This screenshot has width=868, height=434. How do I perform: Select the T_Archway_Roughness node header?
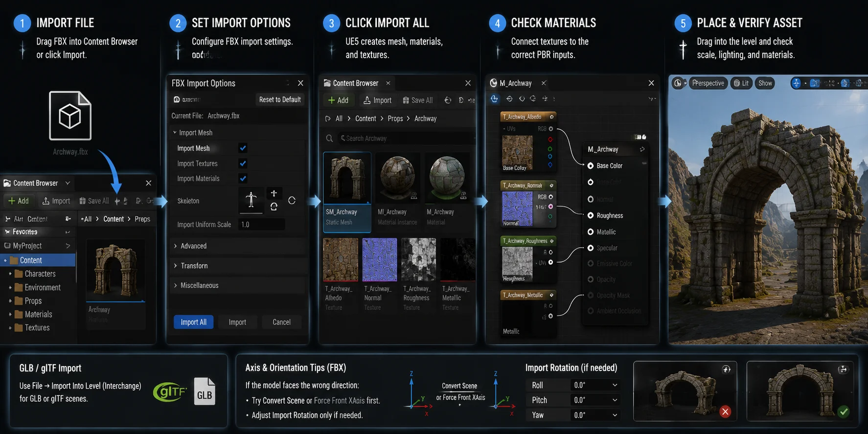528,241
